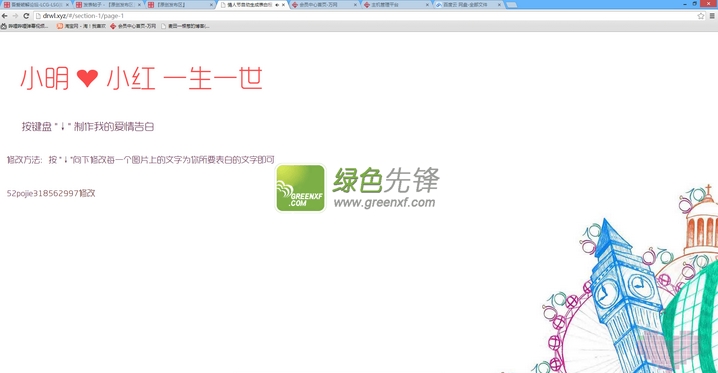
Task: Open the first bookmark in bookmarks bar
Action: pos(24,26)
